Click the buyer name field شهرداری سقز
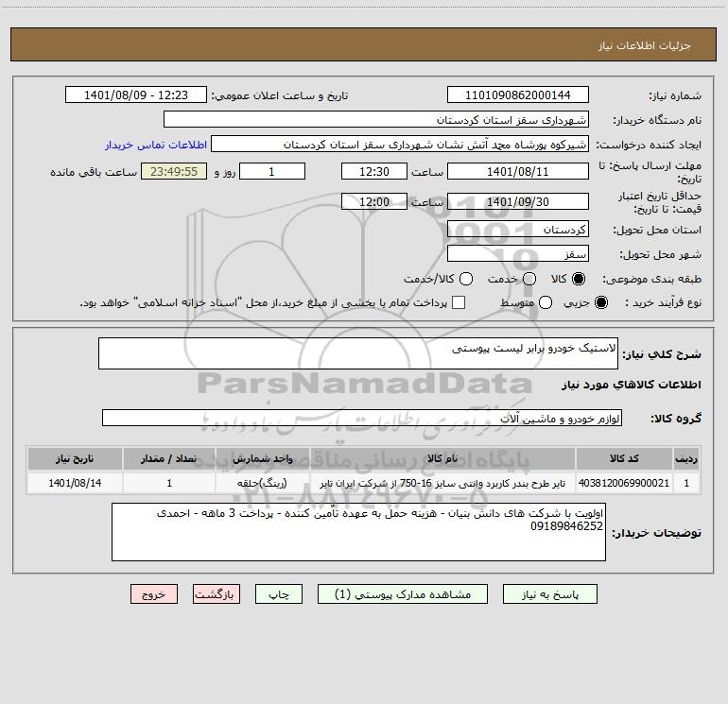Screen dimensions: 728x704 tap(376, 119)
